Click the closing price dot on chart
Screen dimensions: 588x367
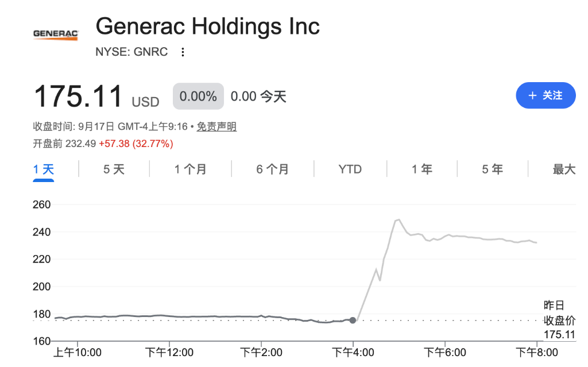(353, 320)
